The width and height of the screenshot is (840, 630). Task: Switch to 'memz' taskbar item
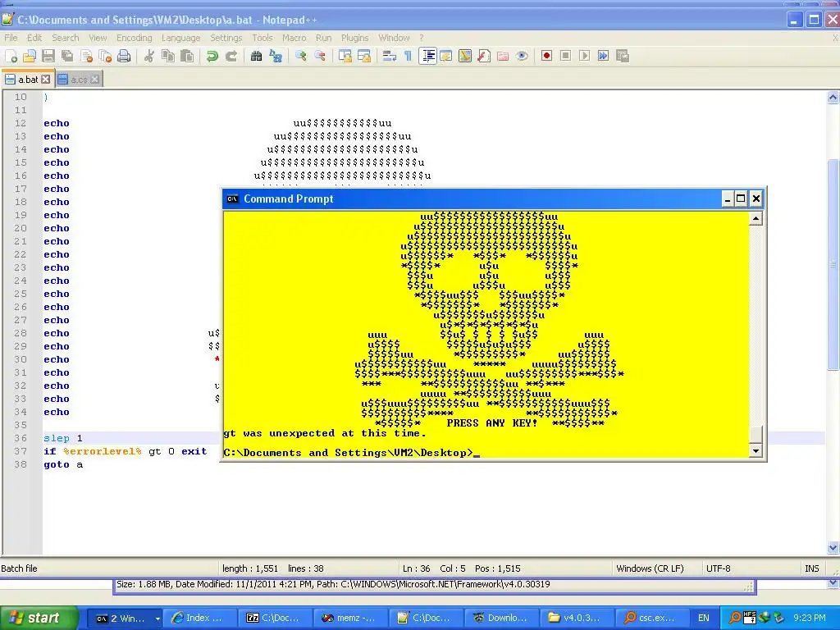pos(350,618)
